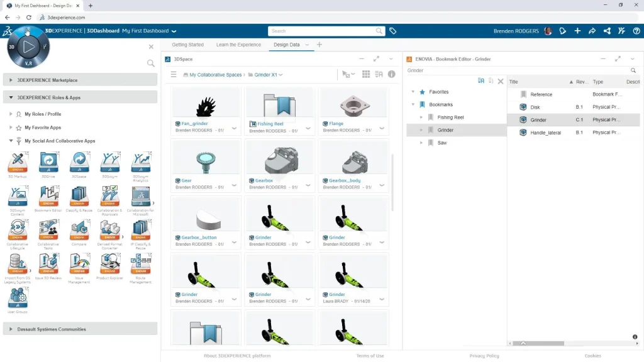Open the Privacy Policy link
Viewport: 644px width, 362px height.
[484, 356]
